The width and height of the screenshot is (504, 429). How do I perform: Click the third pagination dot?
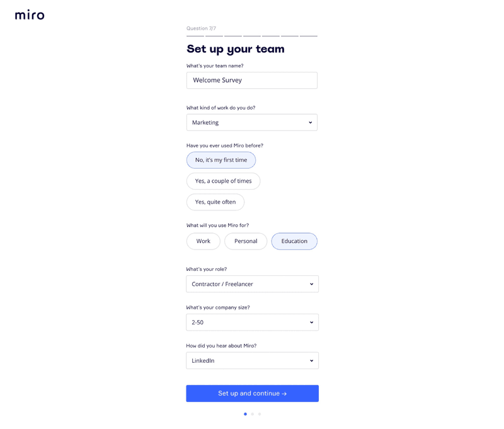[260, 414]
